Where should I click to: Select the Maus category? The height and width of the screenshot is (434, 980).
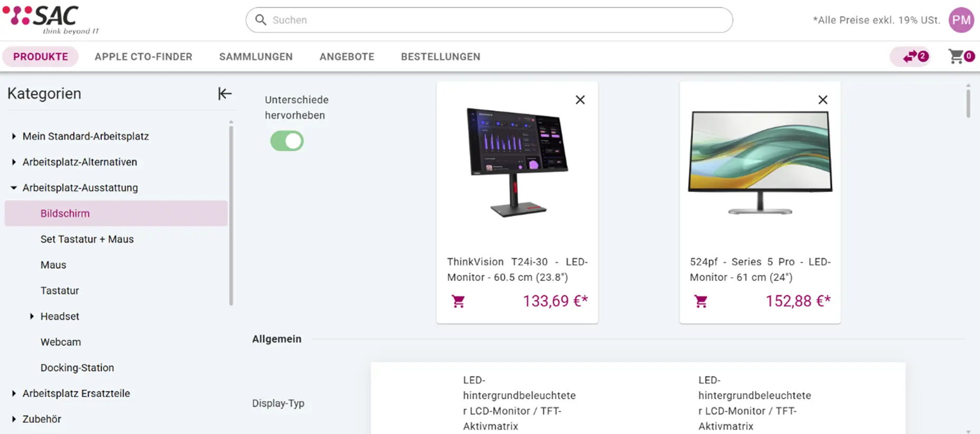[x=53, y=265]
